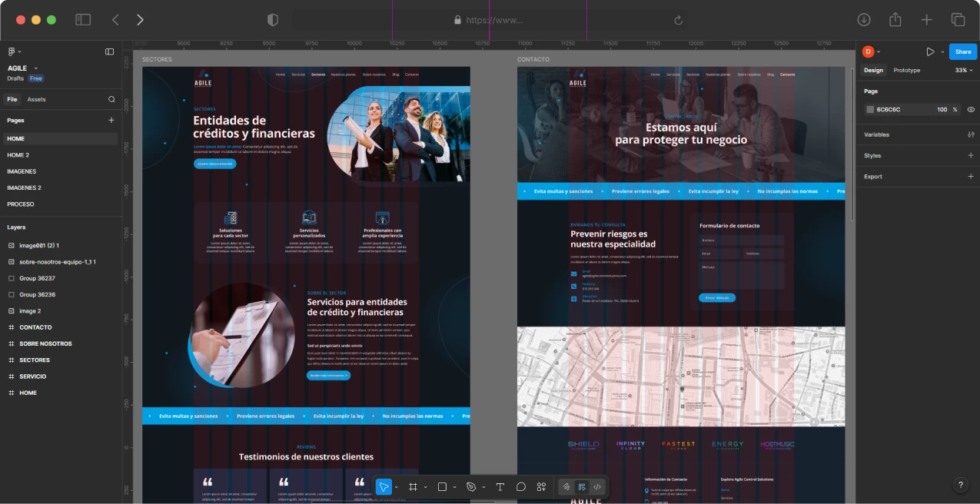The image size is (980, 504).
Task: Switch to the Assets tab
Action: (x=36, y=99)
